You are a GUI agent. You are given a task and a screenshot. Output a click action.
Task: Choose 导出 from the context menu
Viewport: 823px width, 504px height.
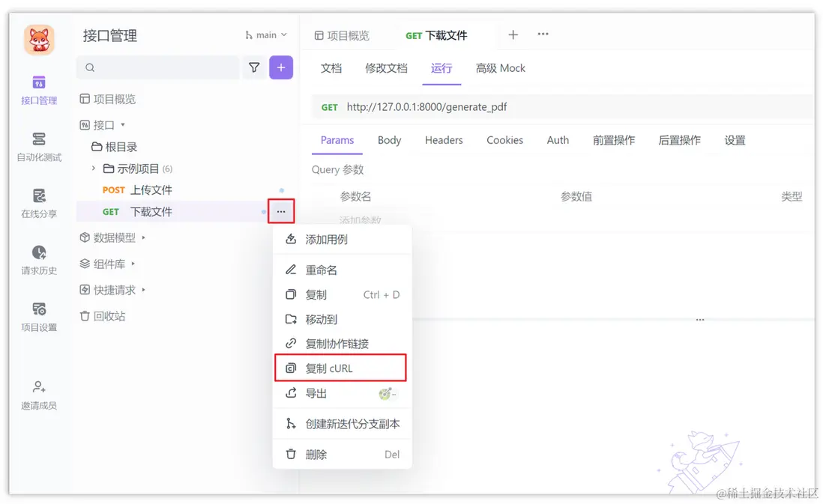[316, 393]
